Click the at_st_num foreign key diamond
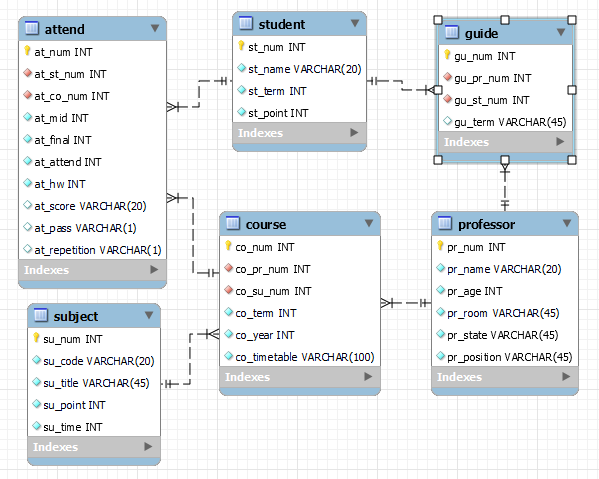 pos(27,73)
